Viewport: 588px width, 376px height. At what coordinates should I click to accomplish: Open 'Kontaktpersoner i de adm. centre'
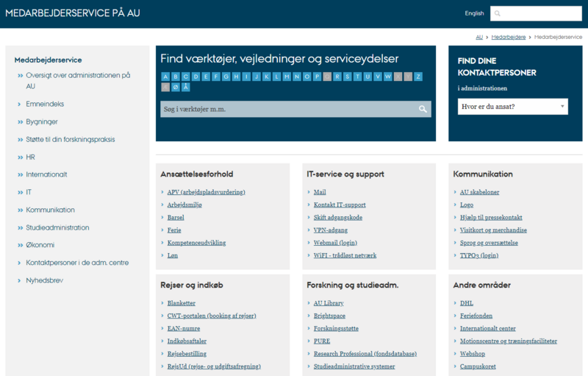(x=77, y=263)
